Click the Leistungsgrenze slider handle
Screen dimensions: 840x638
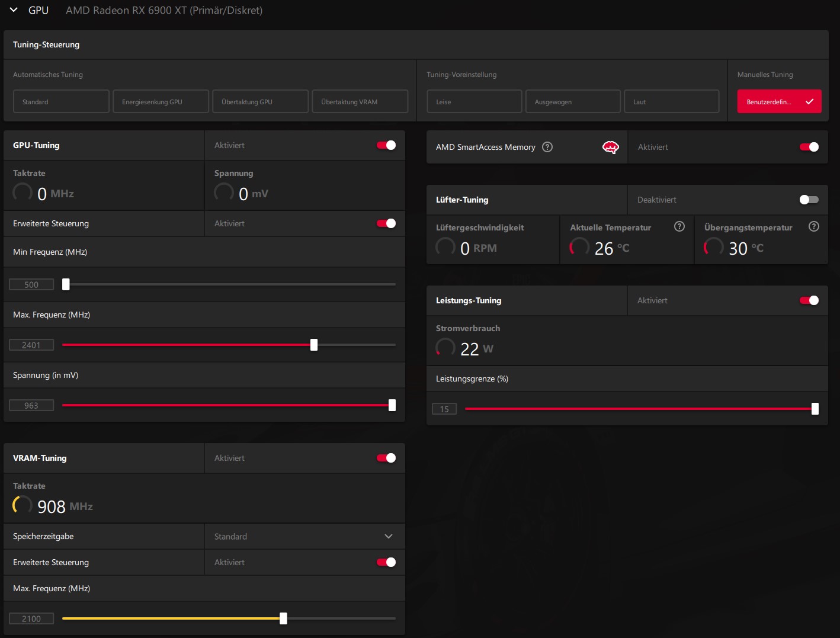click(x=815, y=409)
